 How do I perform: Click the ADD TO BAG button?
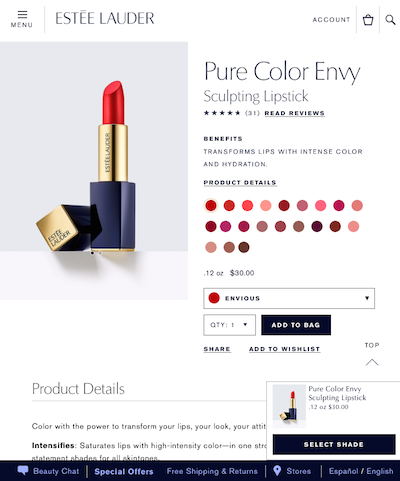pos(296,325)
